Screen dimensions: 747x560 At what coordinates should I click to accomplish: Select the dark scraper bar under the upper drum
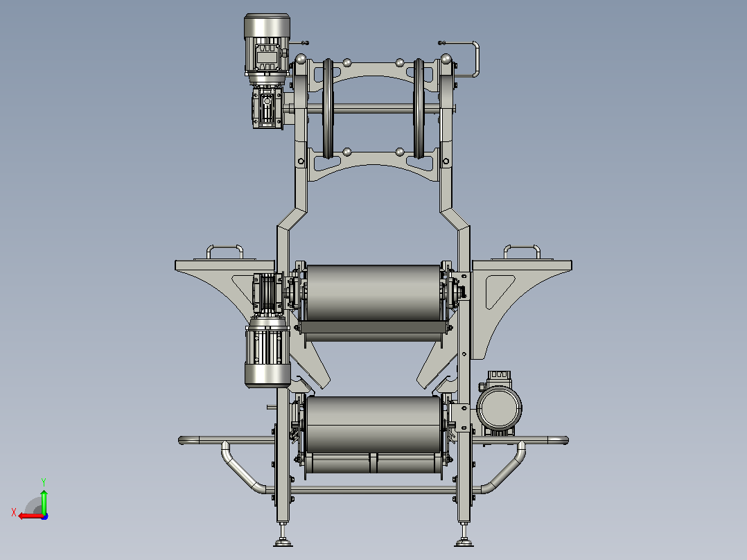point(373,327)
